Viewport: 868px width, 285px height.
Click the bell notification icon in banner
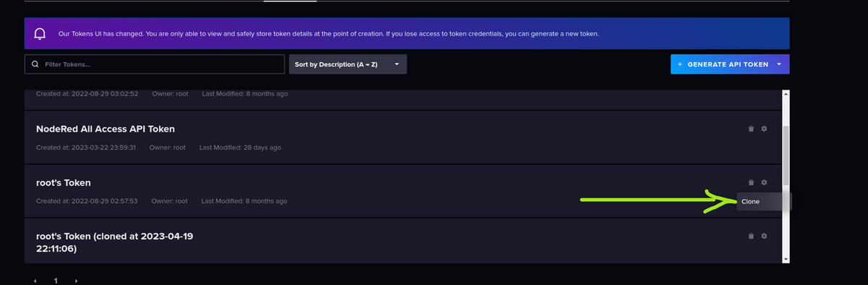point(41,34)
